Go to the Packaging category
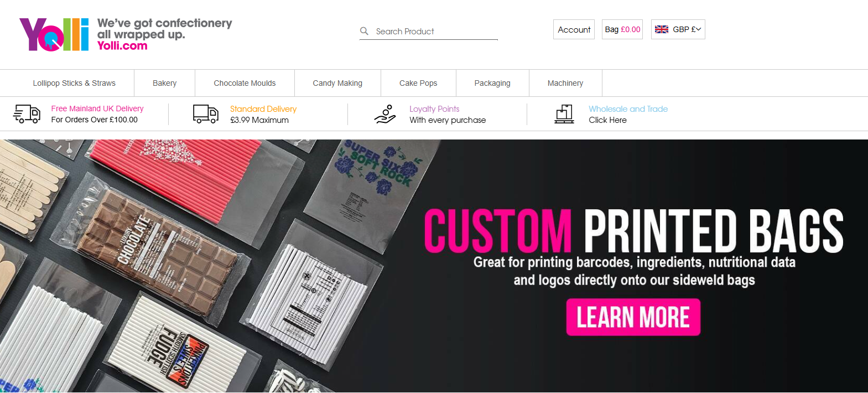This screenshot has width=868, height=393. pyautogui.click(x=492, y=83)
